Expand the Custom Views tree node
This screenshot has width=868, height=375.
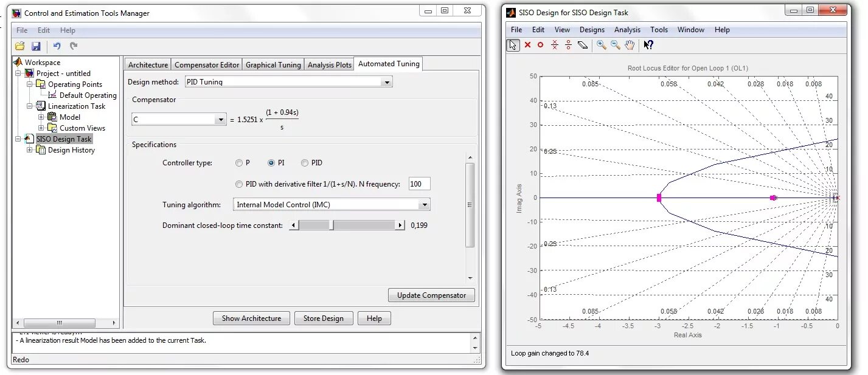41,128
